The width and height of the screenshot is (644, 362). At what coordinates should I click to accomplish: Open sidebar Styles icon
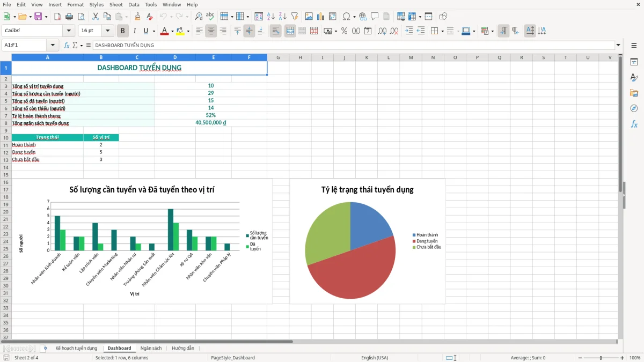[x=634, y=77]
